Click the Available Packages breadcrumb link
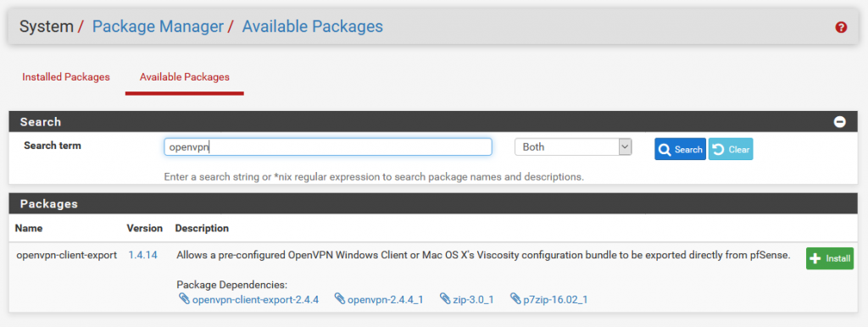Screen dimensions: 868x327 click(x=312, y=26)
